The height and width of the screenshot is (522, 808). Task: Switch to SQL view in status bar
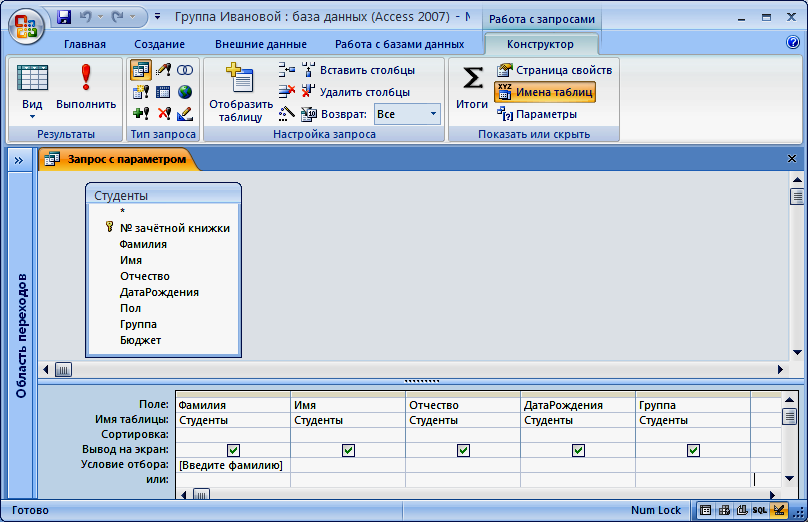760,510
